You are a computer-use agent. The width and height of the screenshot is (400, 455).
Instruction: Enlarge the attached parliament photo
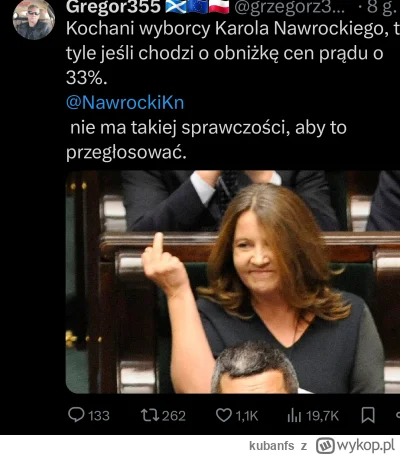coord(233,282)
